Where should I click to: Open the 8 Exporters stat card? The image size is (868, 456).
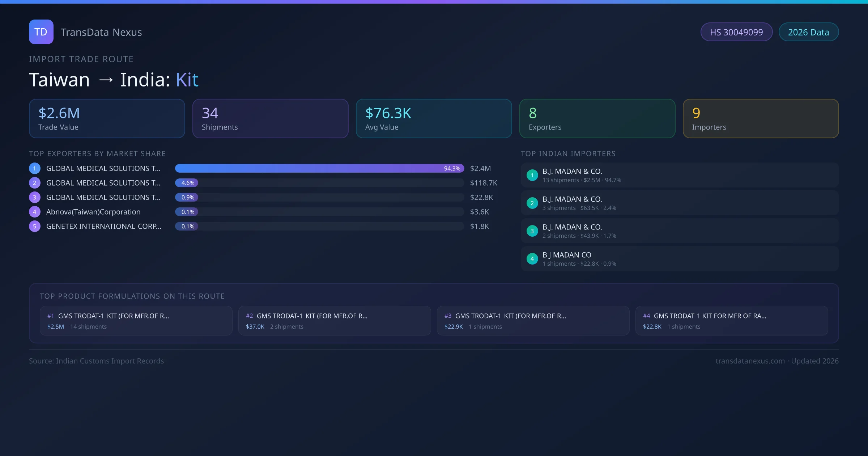pyautogui.click(x=597, y=118)
